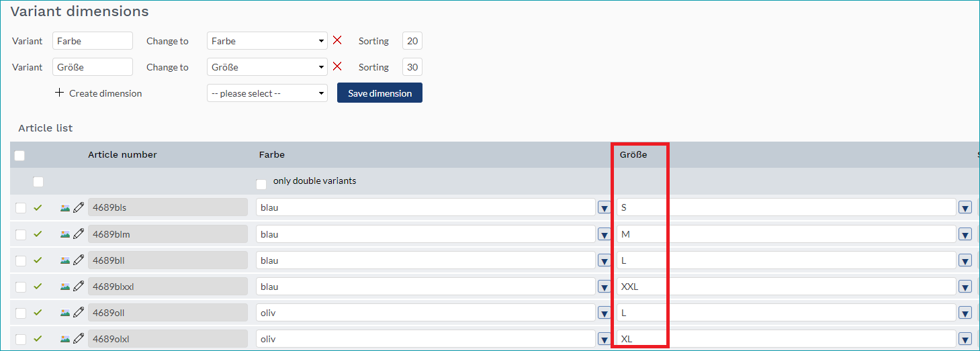Screen dimensions: 980x351
Task: Edit article 4689blxxl with pencil icon
Action: (x=79, y=287)
